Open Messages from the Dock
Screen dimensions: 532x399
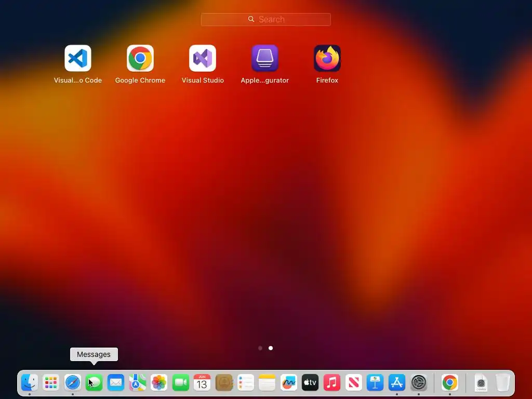click(94, 383)
